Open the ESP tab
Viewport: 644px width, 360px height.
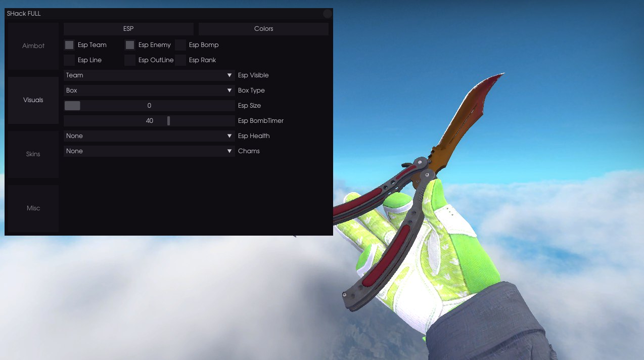[x=128, y=29]
